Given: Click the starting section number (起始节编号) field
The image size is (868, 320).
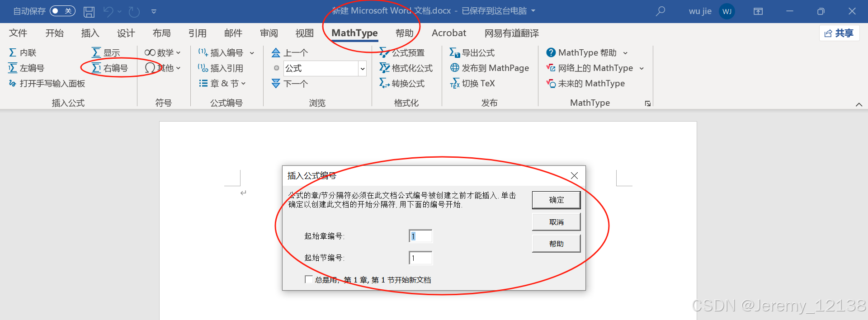Looking at the screenshot, I should point(420,258).
